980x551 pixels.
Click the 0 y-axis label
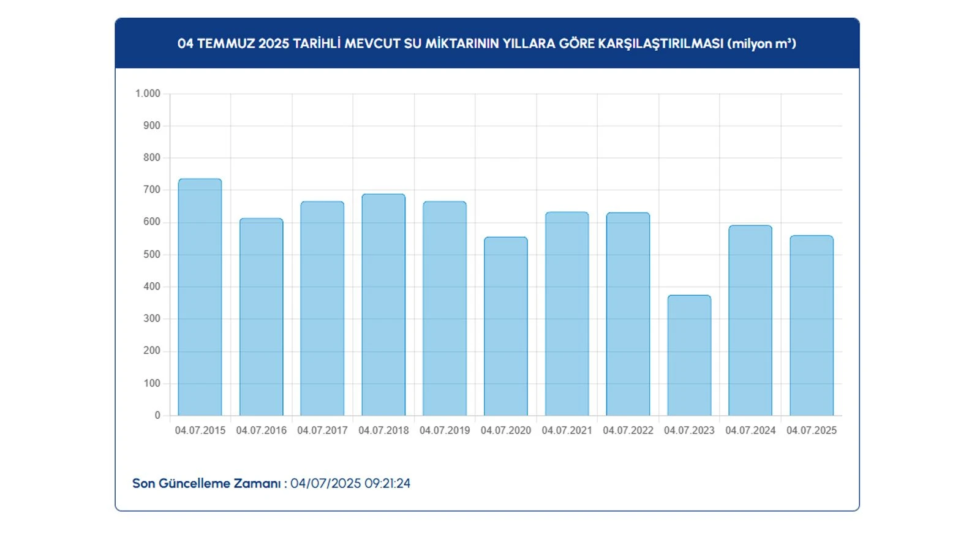point(157,416)
